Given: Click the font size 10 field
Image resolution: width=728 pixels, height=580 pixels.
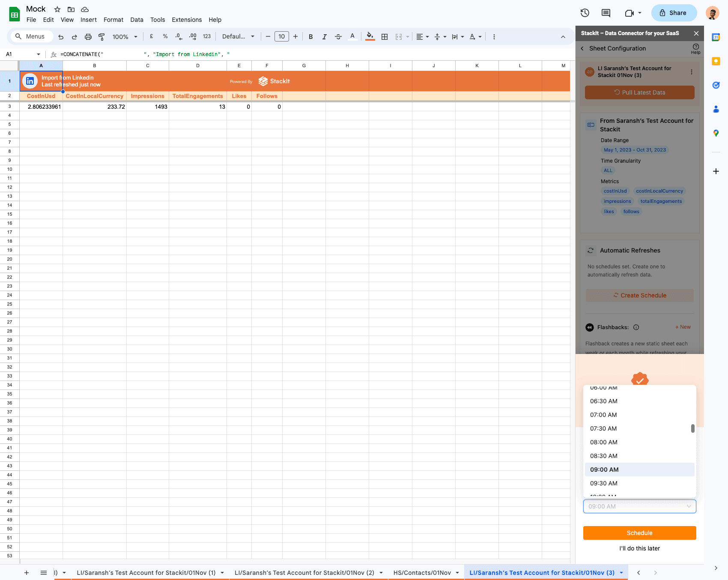Looking at the screenshot, I should tap(282, 37).
